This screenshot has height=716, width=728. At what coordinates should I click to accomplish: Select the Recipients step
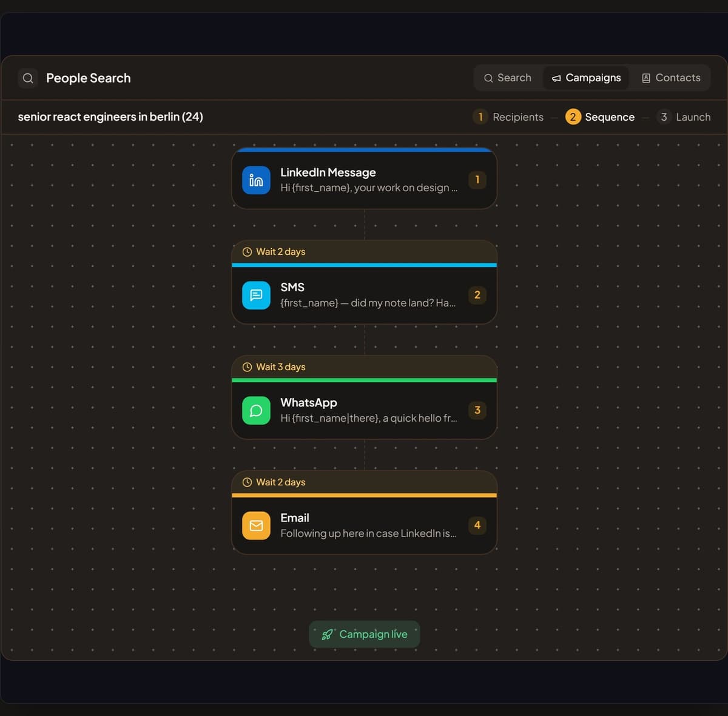[x=508, y=117]
